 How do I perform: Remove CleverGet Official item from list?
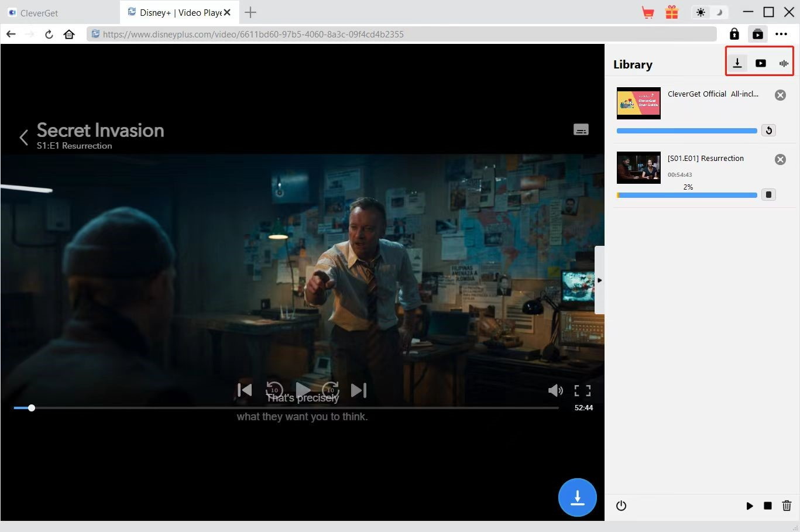pos(780,95)
